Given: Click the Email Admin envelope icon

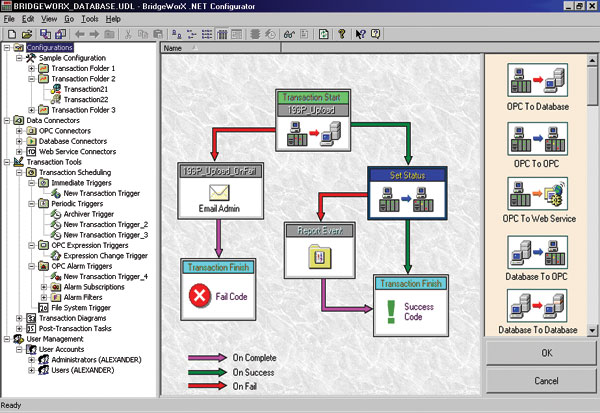Looking at the screenshot, I should (219, 193).
